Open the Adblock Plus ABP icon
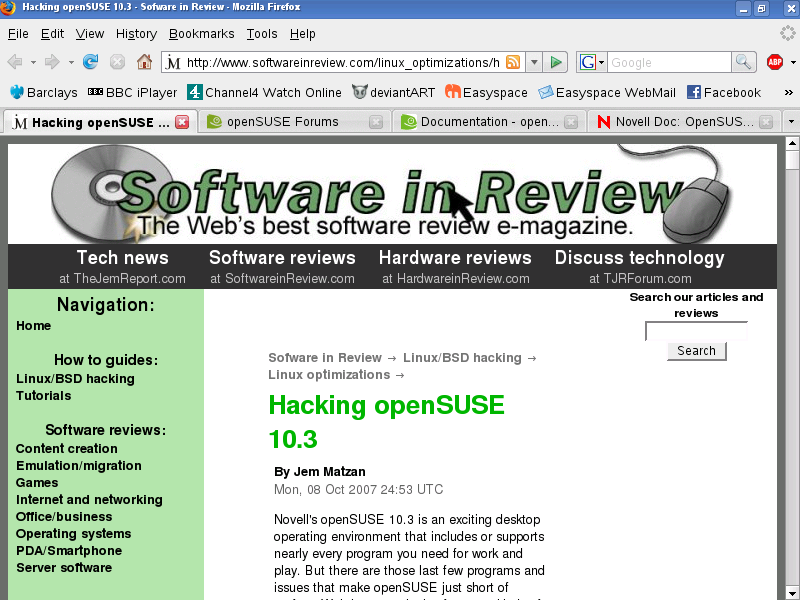800x600 pixels. pos(774,62)
